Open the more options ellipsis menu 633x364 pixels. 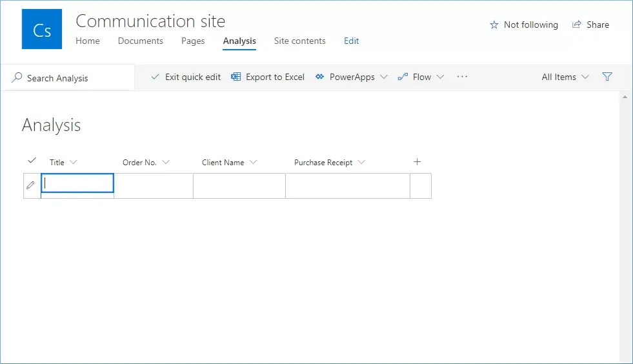(x=462, y=77)
